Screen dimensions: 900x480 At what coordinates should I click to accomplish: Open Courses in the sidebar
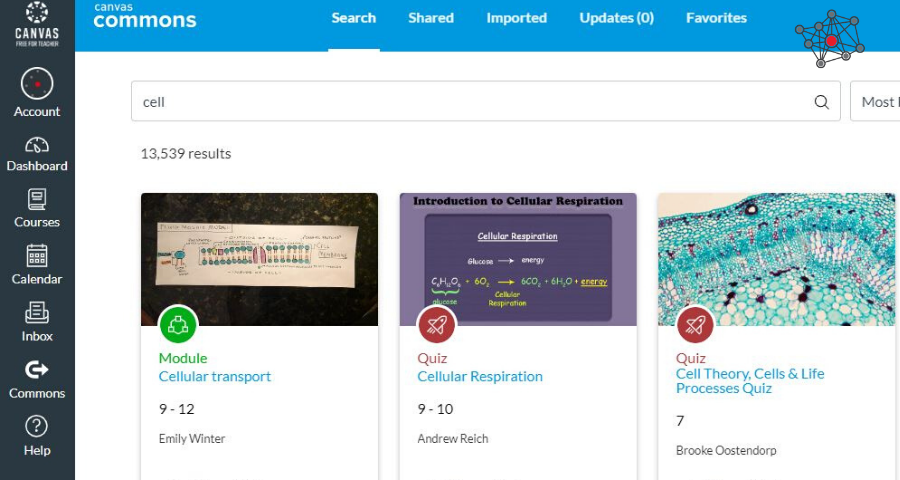tap(37, 208)
